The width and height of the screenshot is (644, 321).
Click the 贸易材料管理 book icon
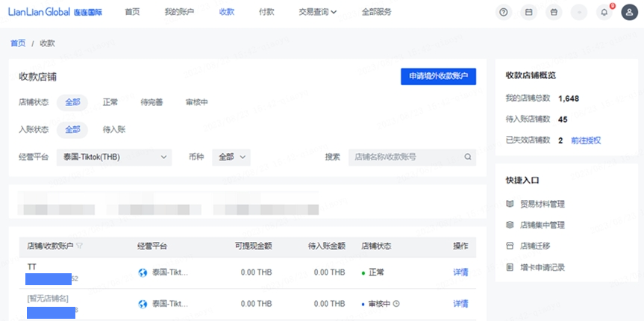[510, 204]
